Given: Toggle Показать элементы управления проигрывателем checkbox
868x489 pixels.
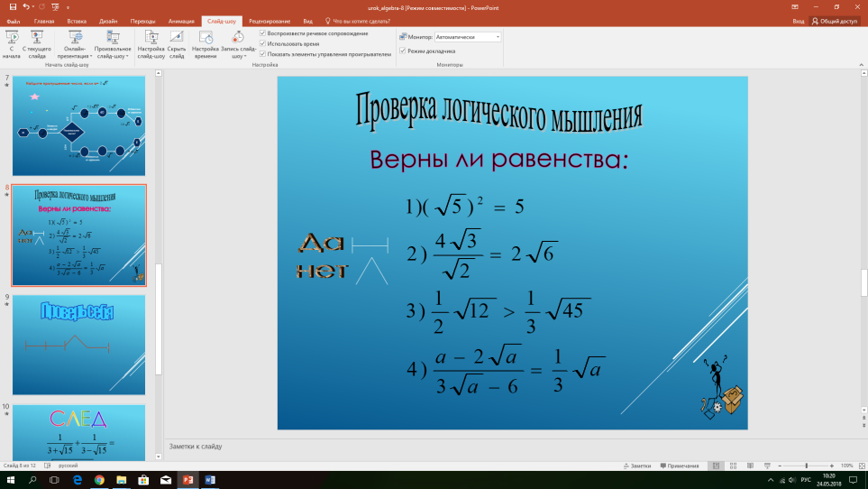Looking at the screenshot, I should (x=263, y=54).
